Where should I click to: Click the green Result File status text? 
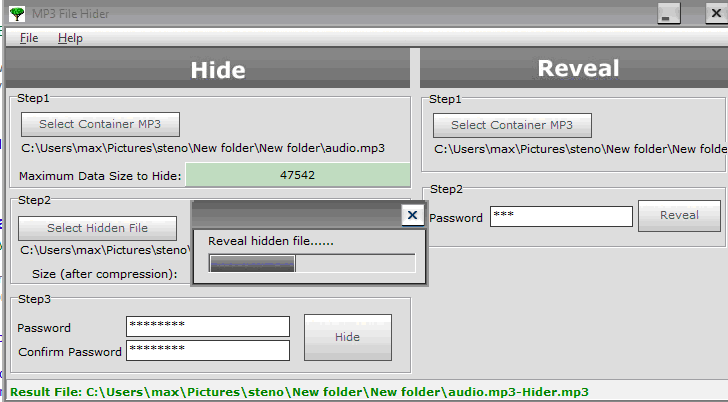tap(299, 392)
